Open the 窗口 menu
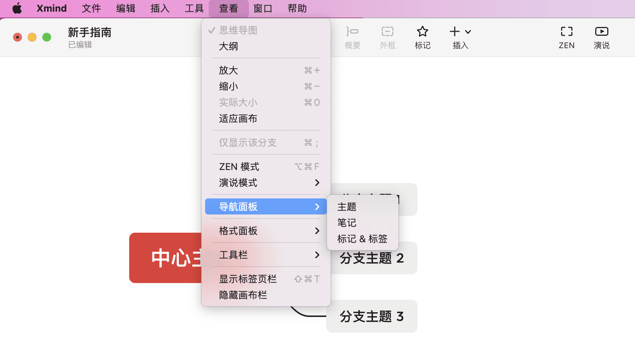The height and width of the screenshot is (364, 635). (x=263, y=8)
